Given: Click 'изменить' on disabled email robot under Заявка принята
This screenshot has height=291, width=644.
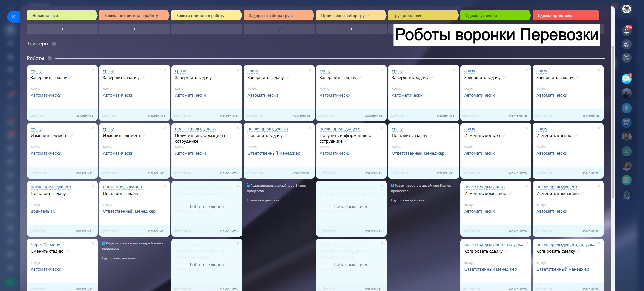Looking at the screenshot, I should point(229,231).
